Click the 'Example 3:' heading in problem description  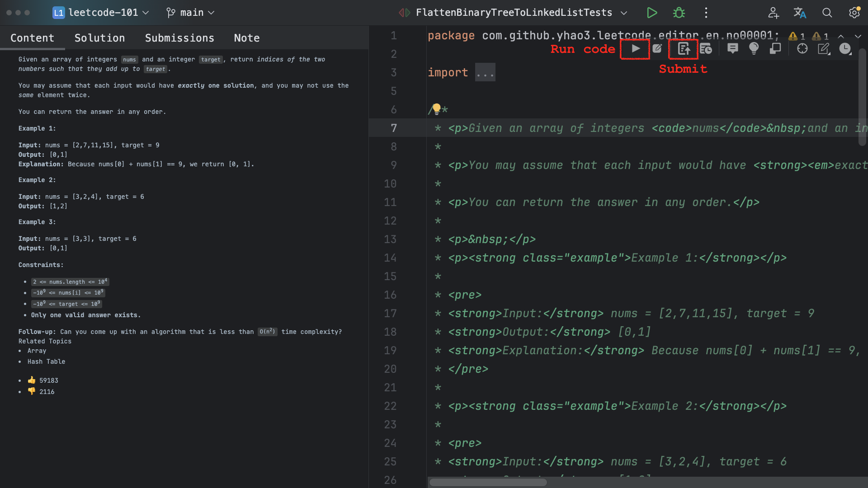[37, 222]
